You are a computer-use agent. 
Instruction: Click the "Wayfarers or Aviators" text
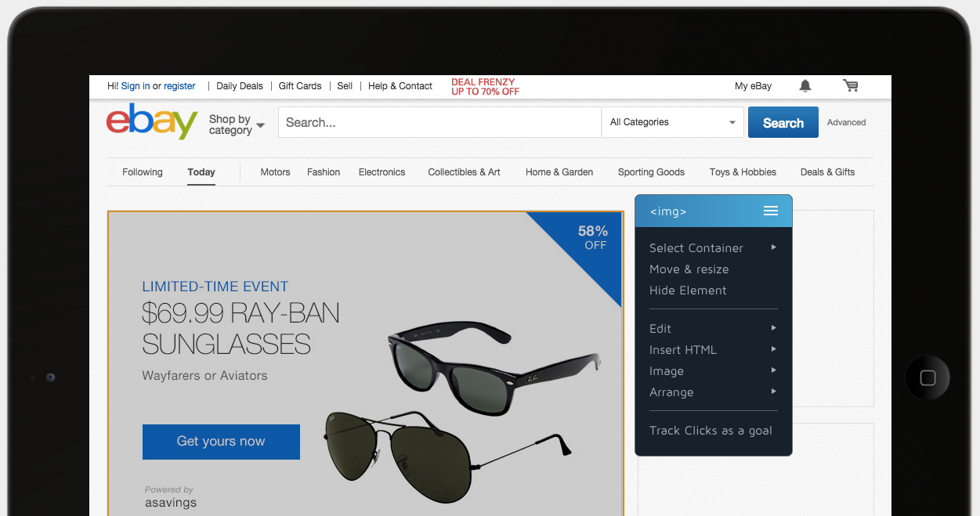204,376
